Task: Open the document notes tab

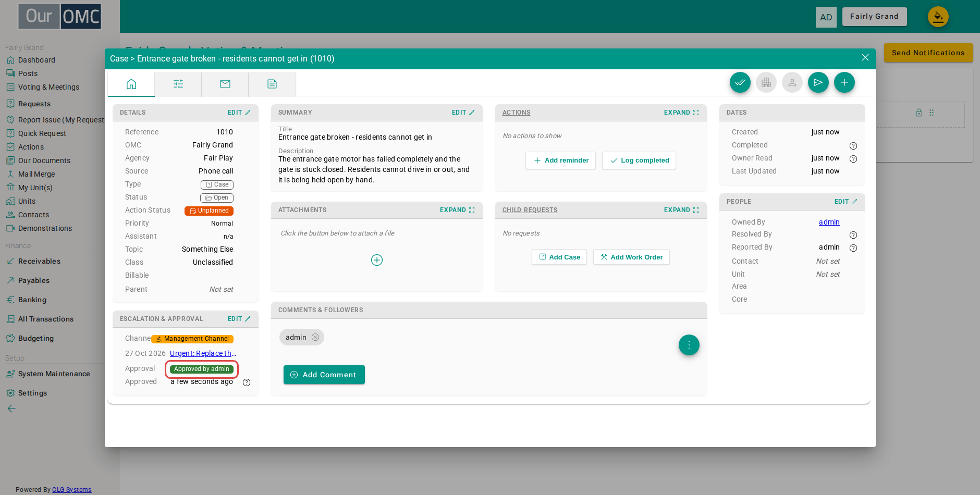Action: coord(272,84)
